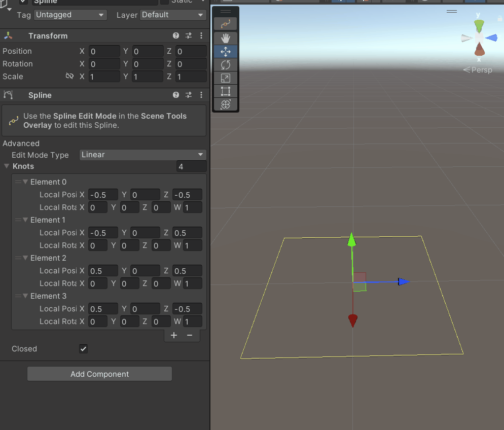Open the Spline presets selector

(189, 95)
